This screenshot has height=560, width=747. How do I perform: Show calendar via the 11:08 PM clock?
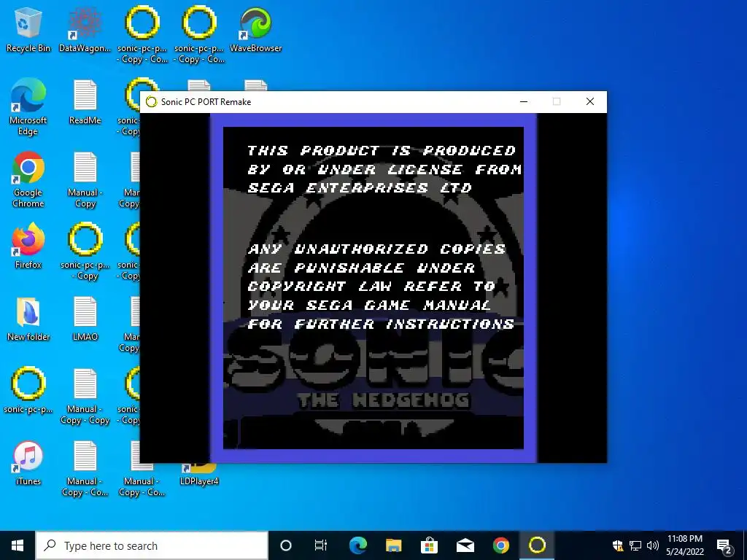pyautogui.click(x=684, y=545)
